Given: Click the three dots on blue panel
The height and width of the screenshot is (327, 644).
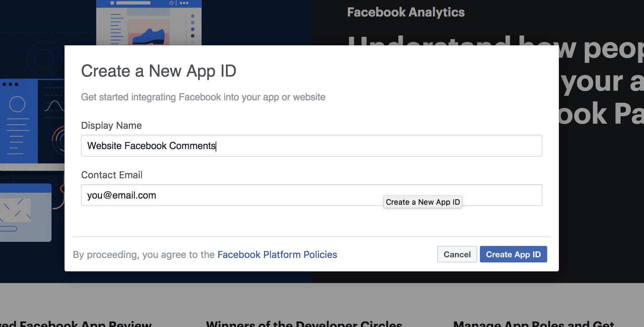Looking at the screenshot, I should pos(10,84).
